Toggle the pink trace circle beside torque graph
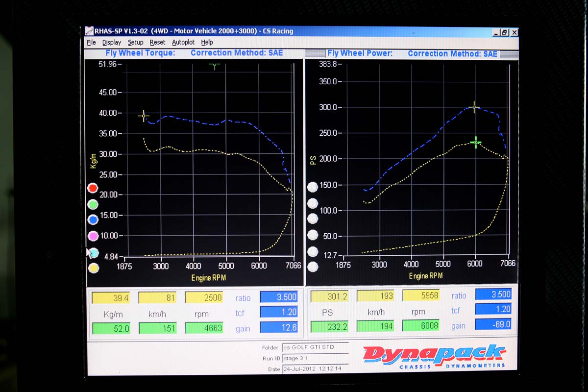Viewport: 588px width, 392px height. (x=93, y=236)
